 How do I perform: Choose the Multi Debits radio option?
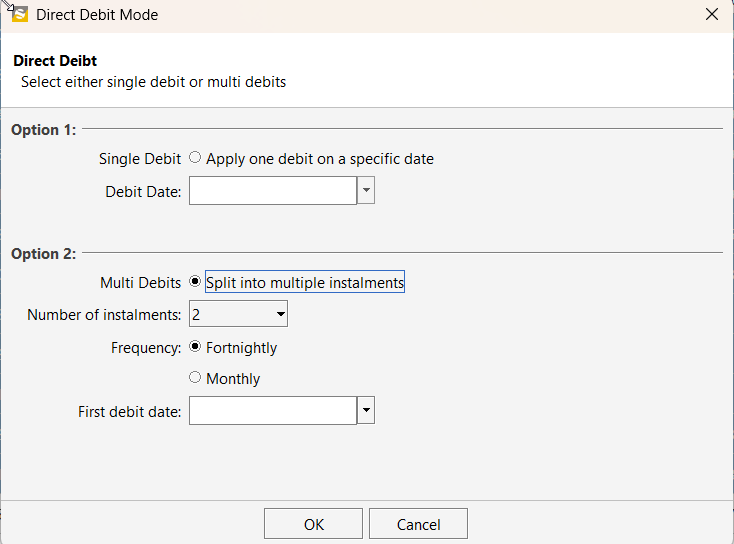tap(195, 283)
